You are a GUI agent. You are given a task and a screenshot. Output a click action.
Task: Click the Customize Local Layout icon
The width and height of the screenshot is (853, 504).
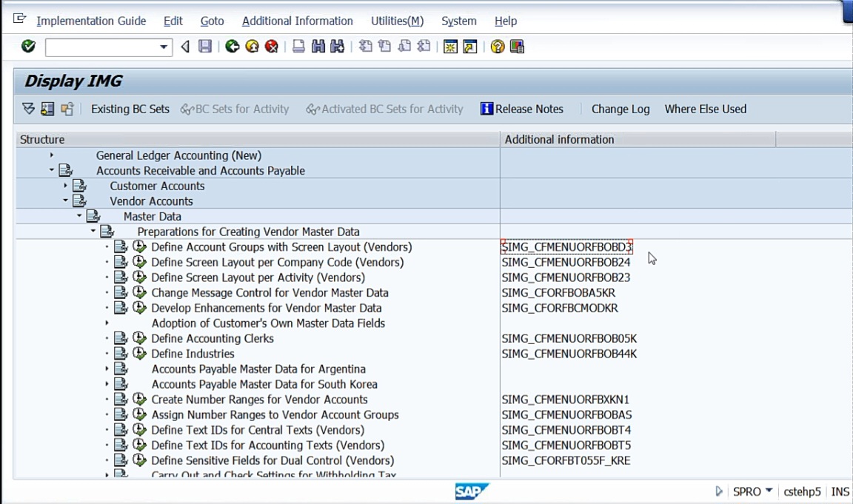click(517, 47)
